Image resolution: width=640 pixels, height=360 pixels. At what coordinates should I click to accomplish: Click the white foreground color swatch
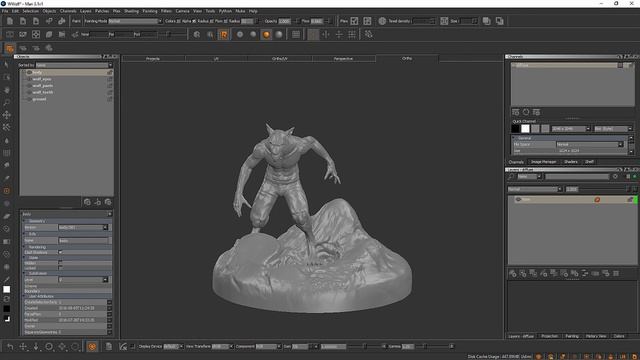(x=7, y=289)
